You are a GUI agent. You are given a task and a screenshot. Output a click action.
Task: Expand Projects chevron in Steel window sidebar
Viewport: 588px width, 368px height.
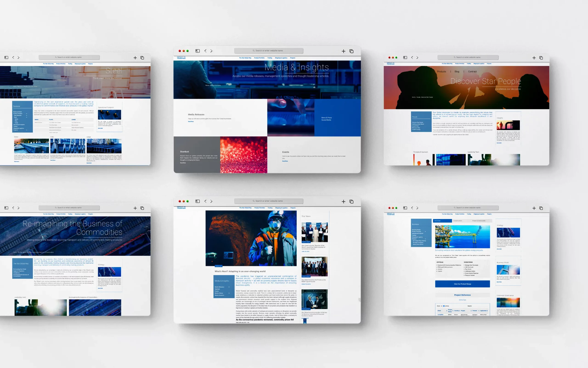click(26, 130)
